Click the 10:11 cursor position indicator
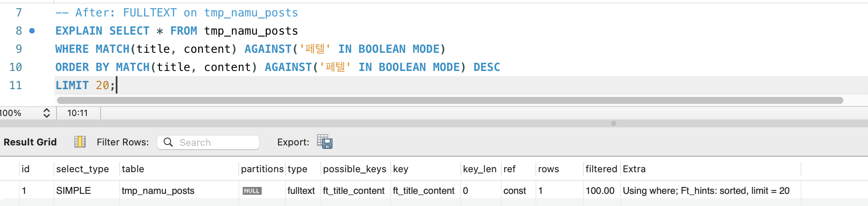The width and height of the screenshot is (868, 206). pyautogui.click(x=78, y=113)
